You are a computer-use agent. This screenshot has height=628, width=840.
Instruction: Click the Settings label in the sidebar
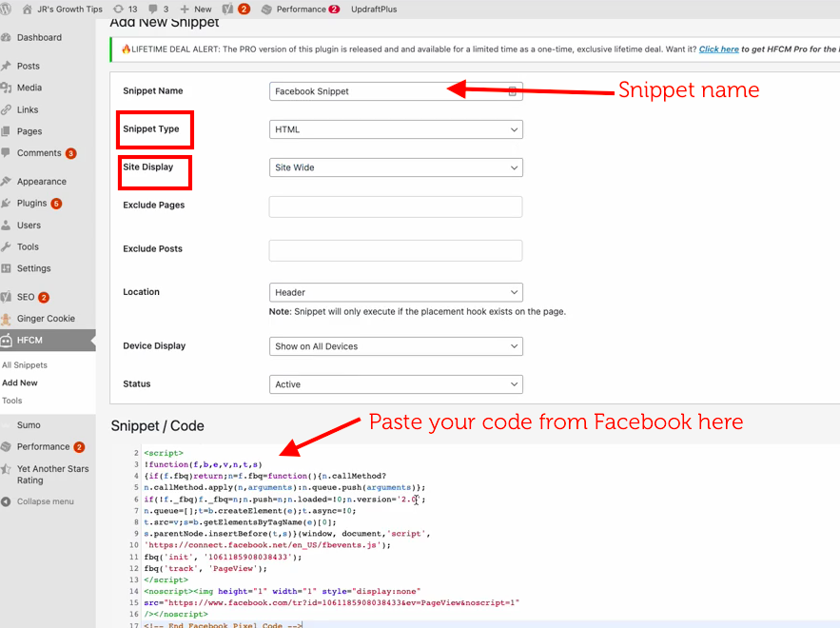[x=33, y=268]
